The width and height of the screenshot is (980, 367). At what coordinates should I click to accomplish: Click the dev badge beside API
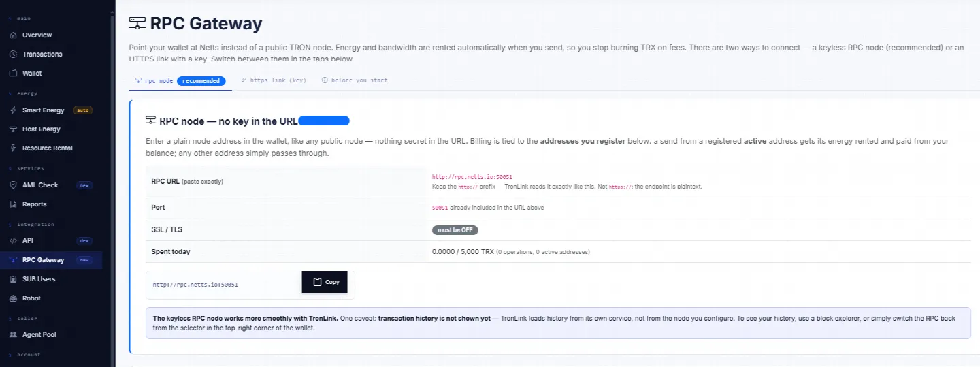tap(84, 241)
